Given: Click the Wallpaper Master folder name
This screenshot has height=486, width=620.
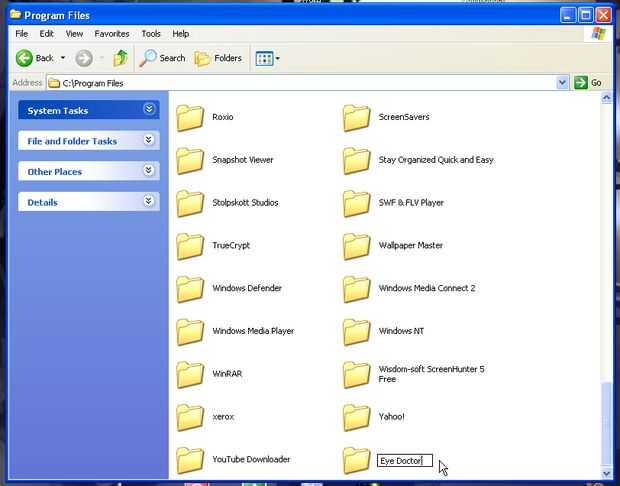Looking at the screenshot, I should coord(410,245).
